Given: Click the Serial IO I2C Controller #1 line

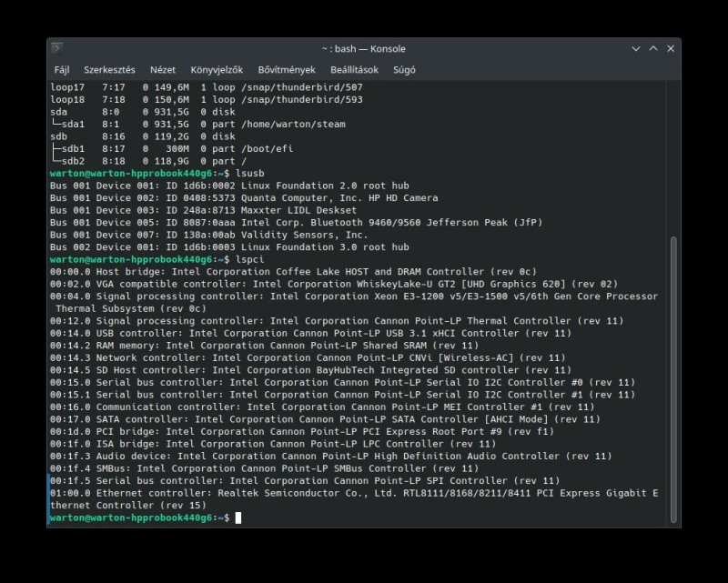Looking at the screenshot, I should [x=343, y=395].
